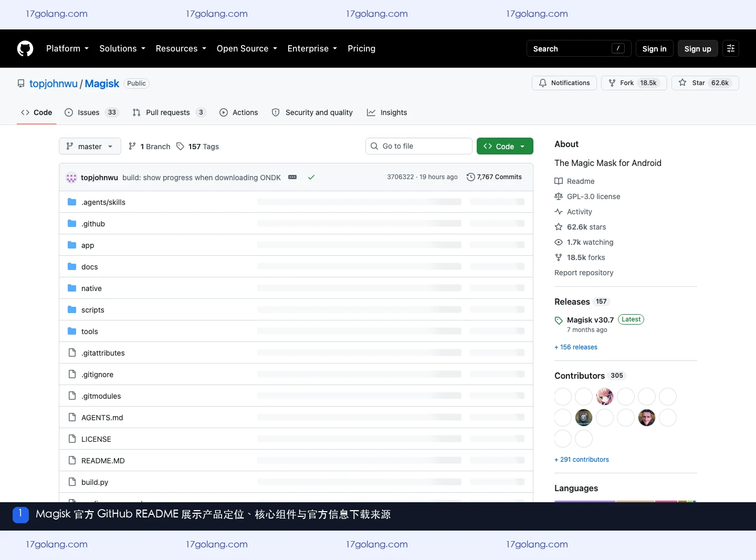Expand the Enterprise menu
The height and width of the screenshot is (560, 756).
pos(312,48)
